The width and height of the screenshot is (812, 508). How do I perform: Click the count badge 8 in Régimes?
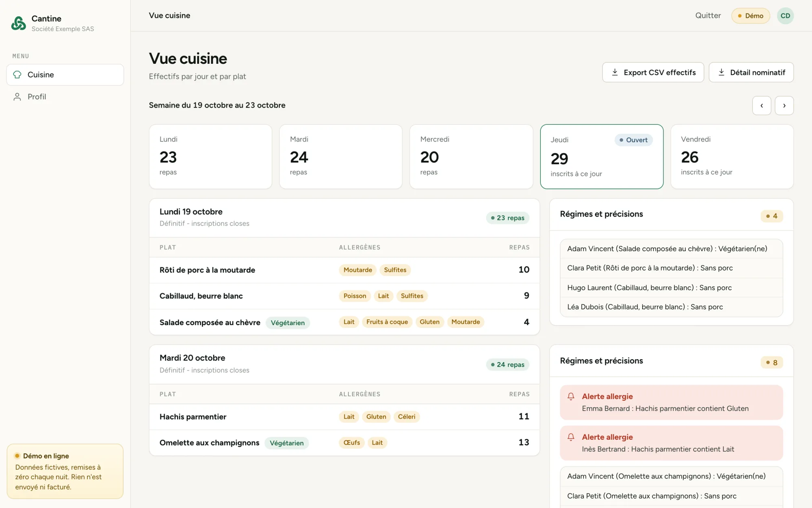771,363
